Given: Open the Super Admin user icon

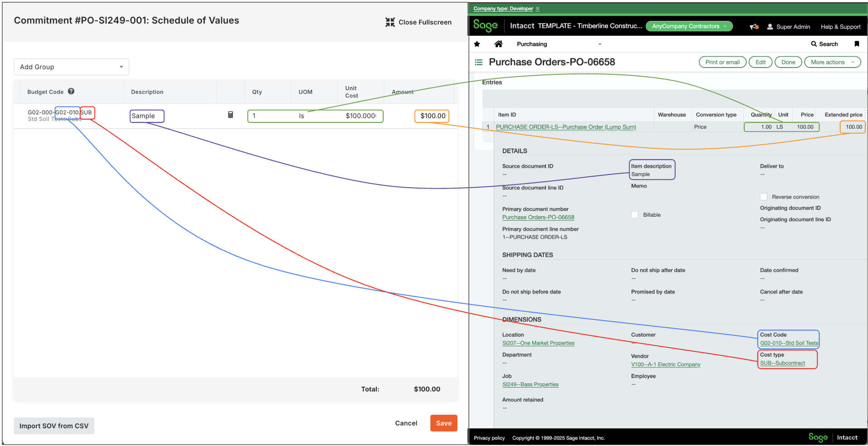Looking at the screenshot, I should [x=769, y=27].
